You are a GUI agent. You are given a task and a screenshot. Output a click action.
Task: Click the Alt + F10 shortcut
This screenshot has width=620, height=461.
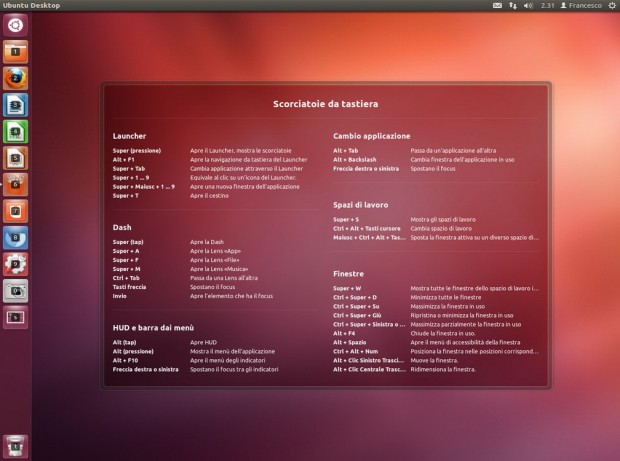(125, 361)
